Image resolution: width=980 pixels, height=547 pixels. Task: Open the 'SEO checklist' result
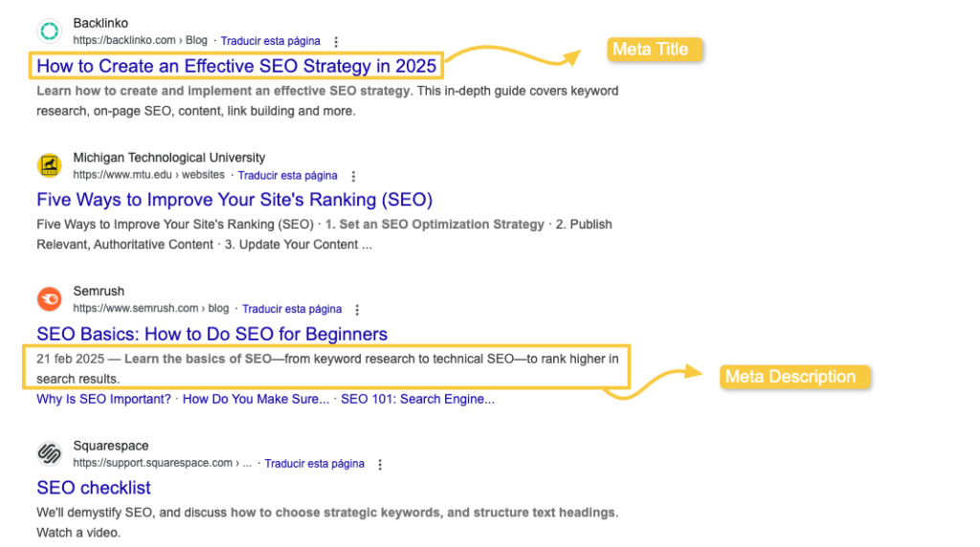click(94, 488)
